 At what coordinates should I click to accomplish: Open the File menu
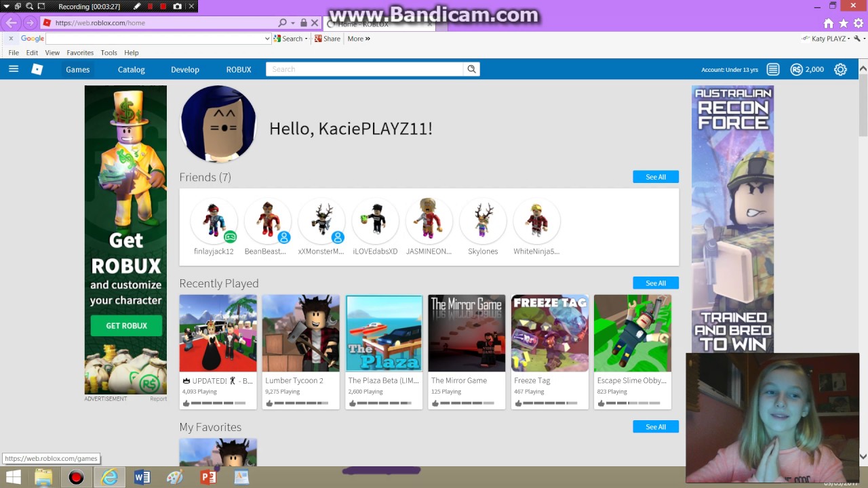coord(14,52)
